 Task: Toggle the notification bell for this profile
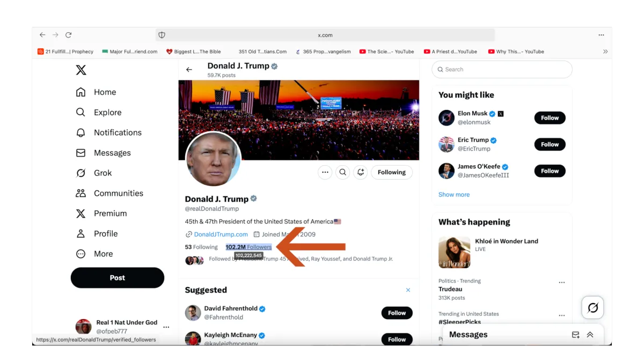pyautogui.click(x=361, y=172)
